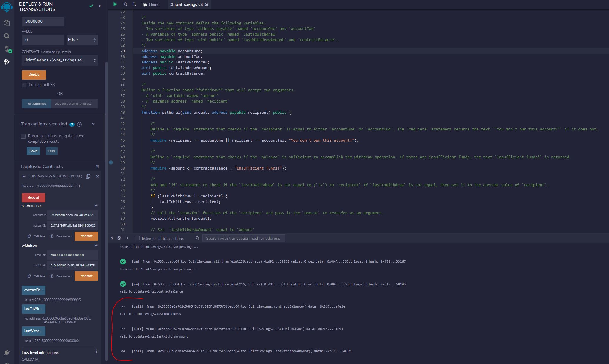
Task: Clear deployed contracts with the trash icon
Action: (x=97, y=167)
